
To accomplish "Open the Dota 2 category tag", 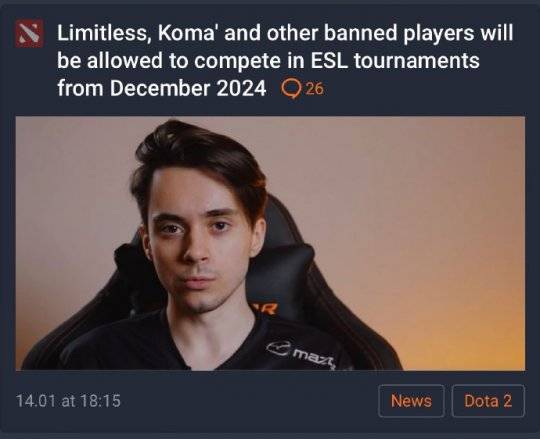I will pos(488,401).
